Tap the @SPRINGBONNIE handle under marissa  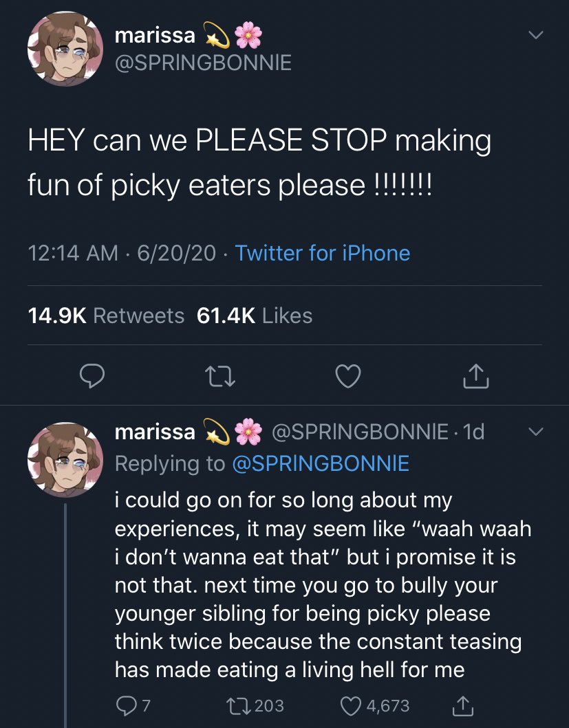(203, 63)
